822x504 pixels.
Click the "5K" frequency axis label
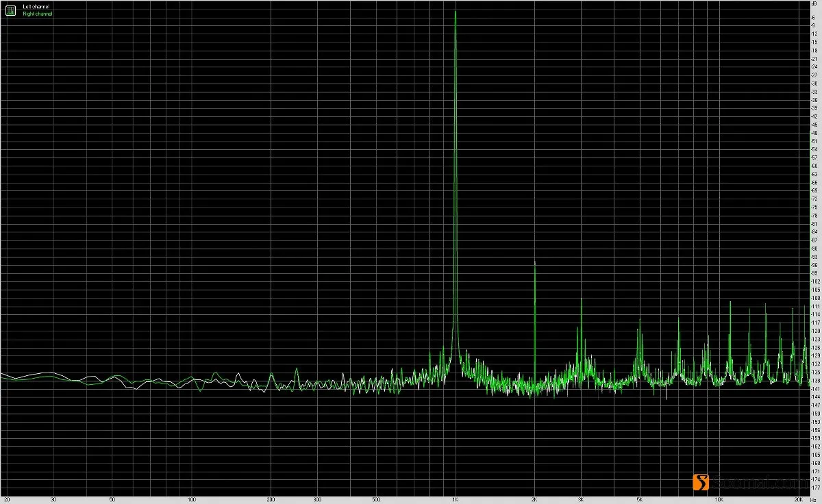click(640, 500)
